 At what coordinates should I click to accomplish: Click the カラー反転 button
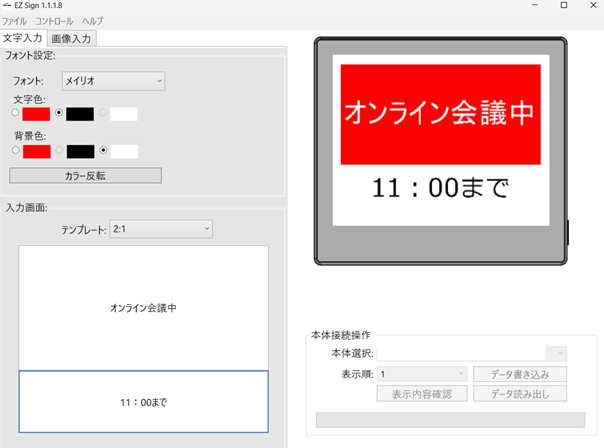[x=86, y=176]
